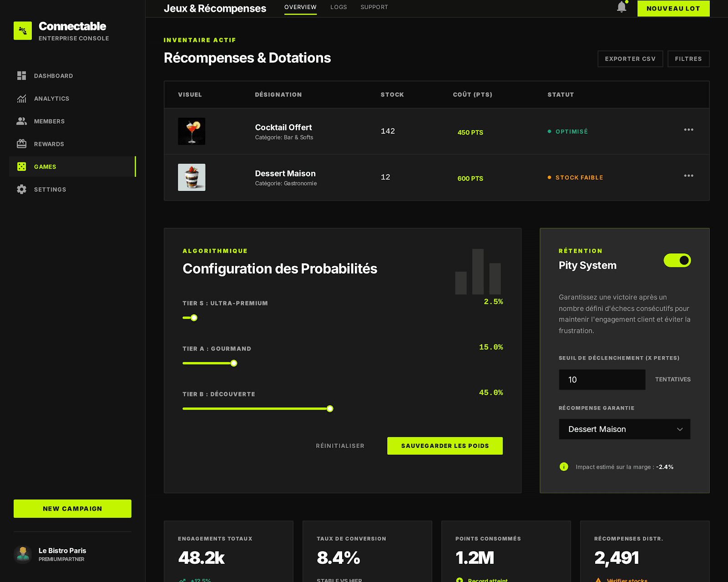
Task: Select the Analytics chart icon
Action: pos(21,98)
